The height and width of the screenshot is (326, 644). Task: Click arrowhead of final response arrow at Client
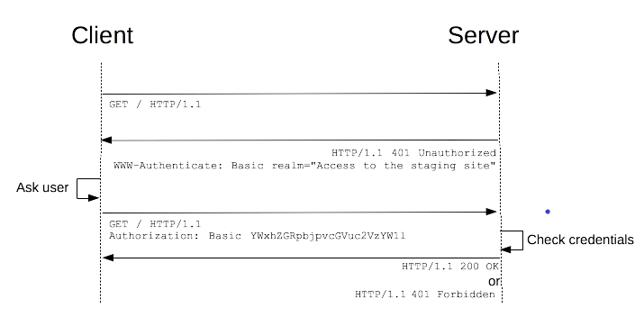(108, 258)
